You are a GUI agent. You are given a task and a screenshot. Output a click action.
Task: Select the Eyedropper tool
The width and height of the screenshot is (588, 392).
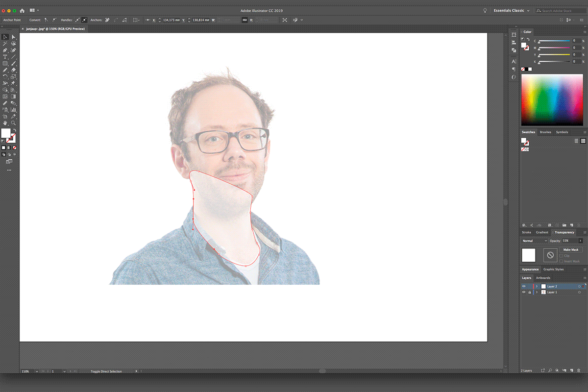click(x=5, y=103)
